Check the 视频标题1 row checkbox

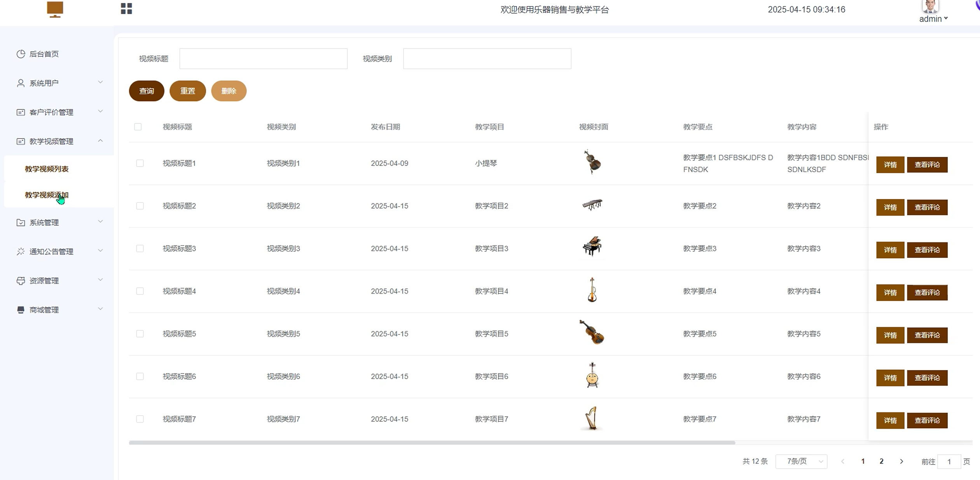click(x=140, y=163)
